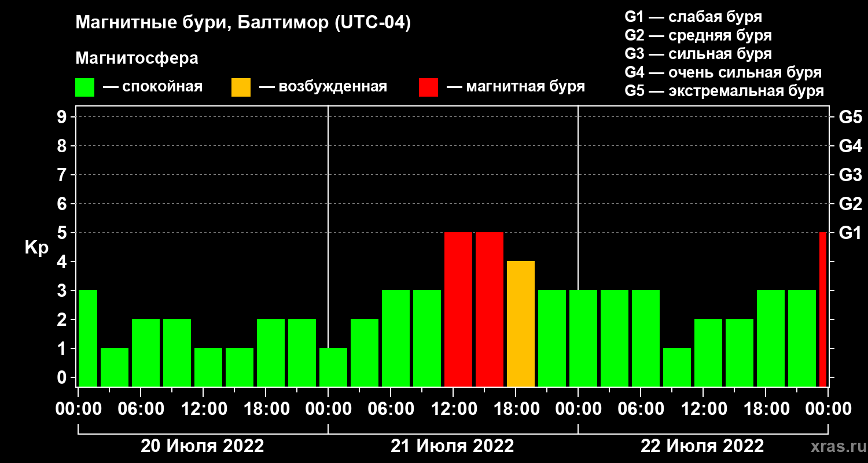The height and width of the screenshot is (463, 868).
Task: Select the Kp 1 bar starting at 09:00 on 22 July
Action: click(x=677, y=368)
